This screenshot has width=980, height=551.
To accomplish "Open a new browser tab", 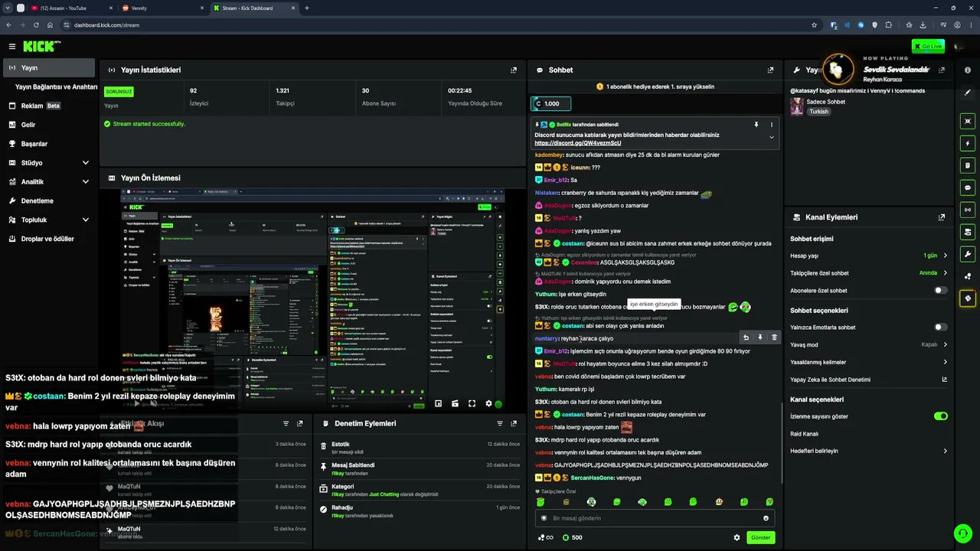I will click(x=307, y=8).
